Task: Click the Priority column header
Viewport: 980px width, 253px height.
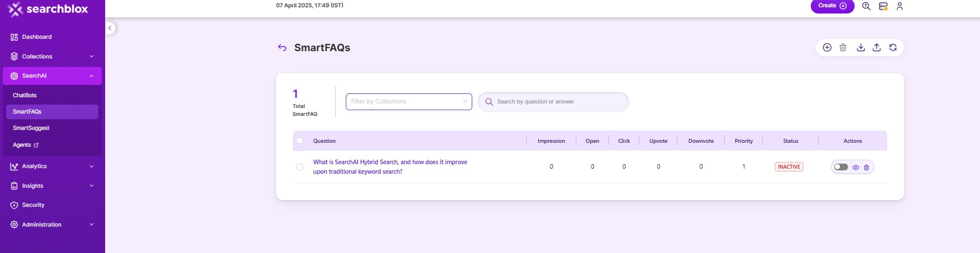Action: point(744,141)
